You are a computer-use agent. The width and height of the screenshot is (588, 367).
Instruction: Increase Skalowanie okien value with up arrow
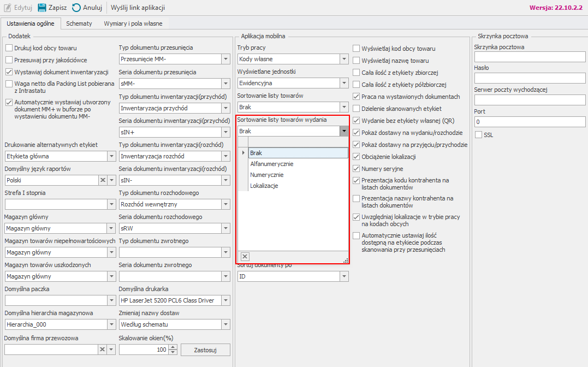[x=173, y=347]
